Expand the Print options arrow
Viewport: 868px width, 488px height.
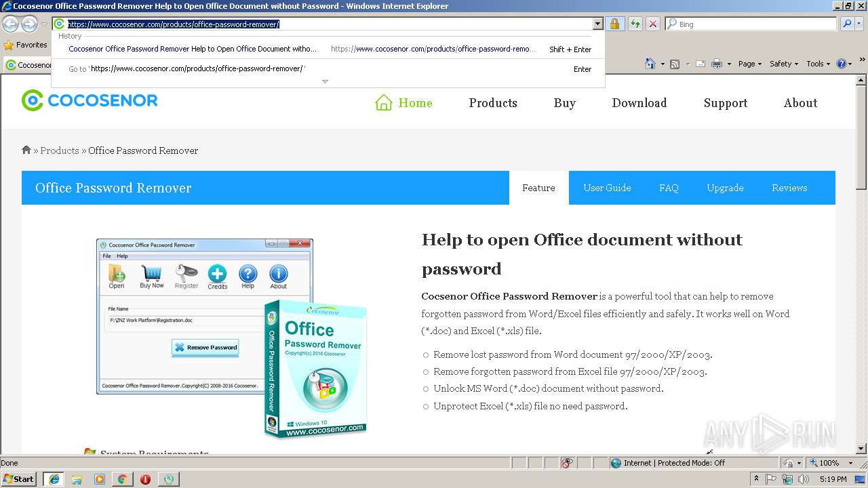pos(729,64)
